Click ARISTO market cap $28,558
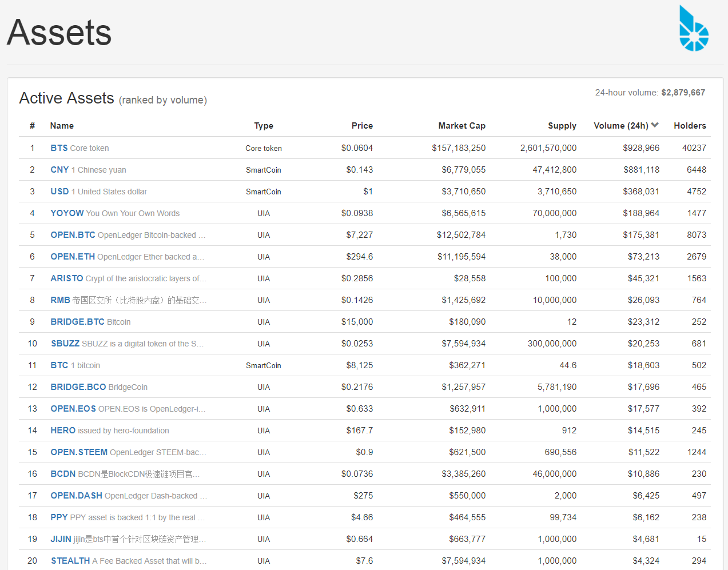The height and width of the screenshot is (570, 728). click(x=470, y=278)
